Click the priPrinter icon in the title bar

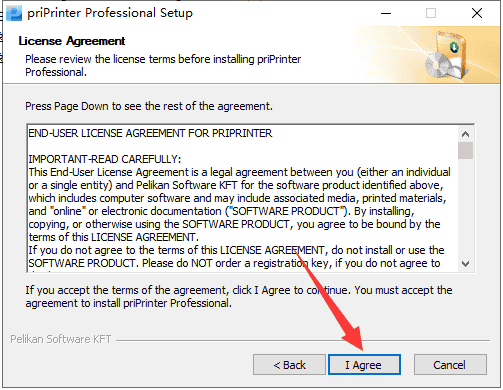tap(14, 13)
